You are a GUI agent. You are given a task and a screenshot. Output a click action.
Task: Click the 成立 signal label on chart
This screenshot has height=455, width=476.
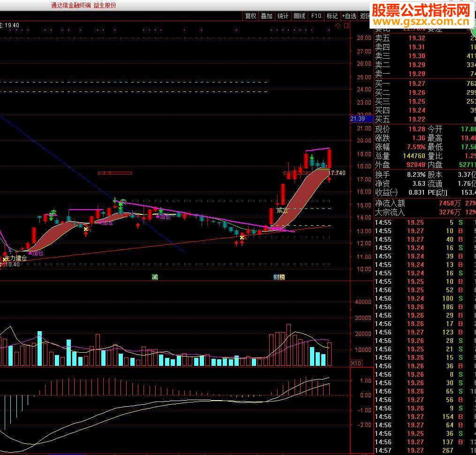click(x=282, y=210)
